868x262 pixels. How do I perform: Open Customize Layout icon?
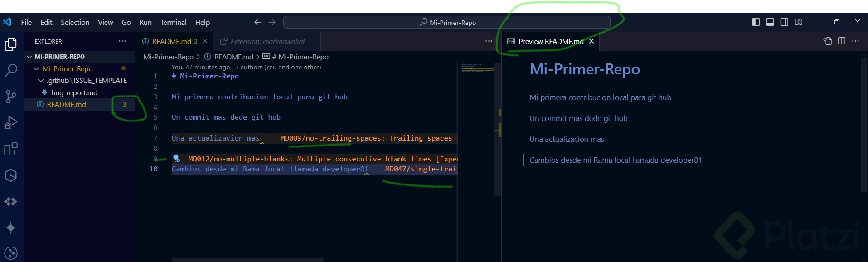pos(799,22)
